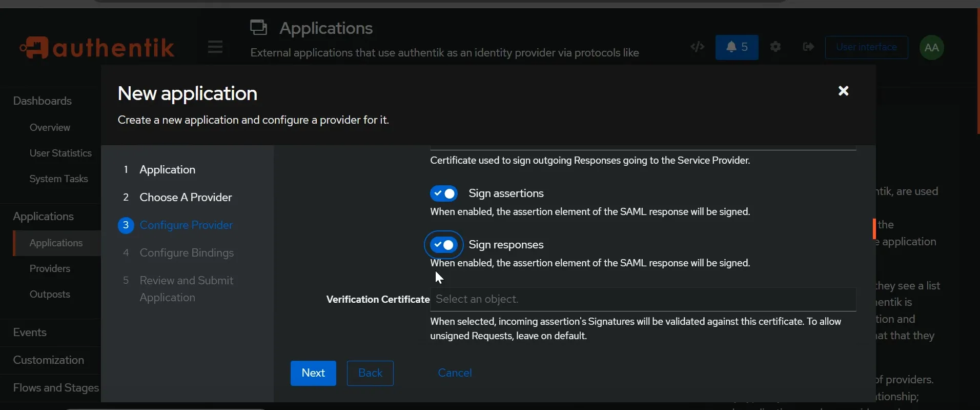Cancel the new application wizard
This screenshot has width=980, height=410.
(456, 373)
